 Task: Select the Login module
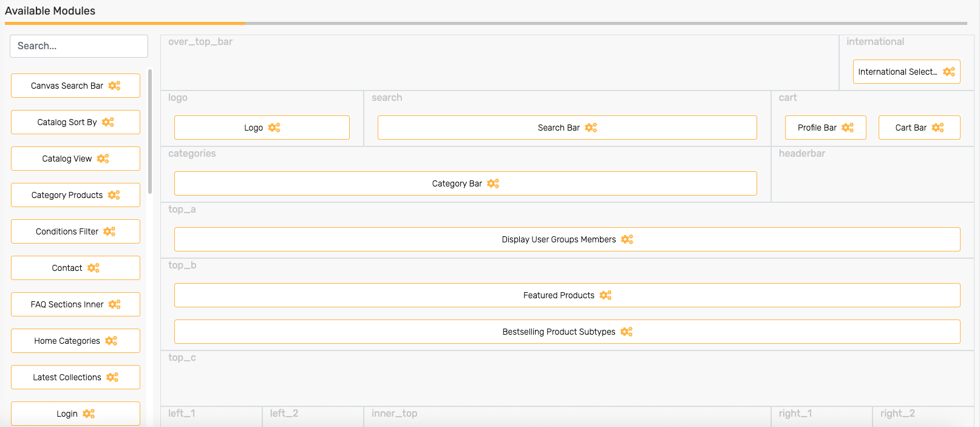[x=75, y=414]
